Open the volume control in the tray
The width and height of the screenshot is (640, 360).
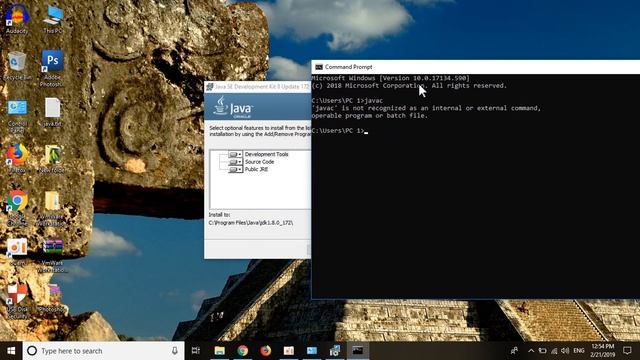[565, 351]
